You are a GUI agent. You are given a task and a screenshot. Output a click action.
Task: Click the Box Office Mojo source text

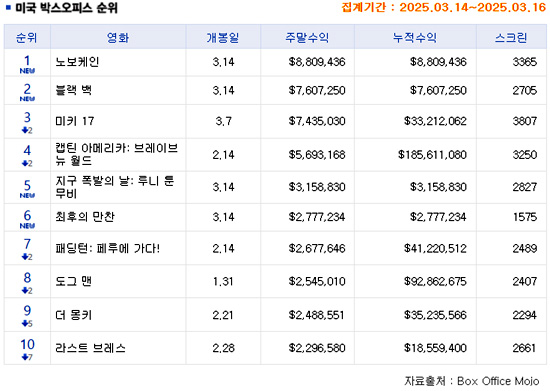pos(498,381)
